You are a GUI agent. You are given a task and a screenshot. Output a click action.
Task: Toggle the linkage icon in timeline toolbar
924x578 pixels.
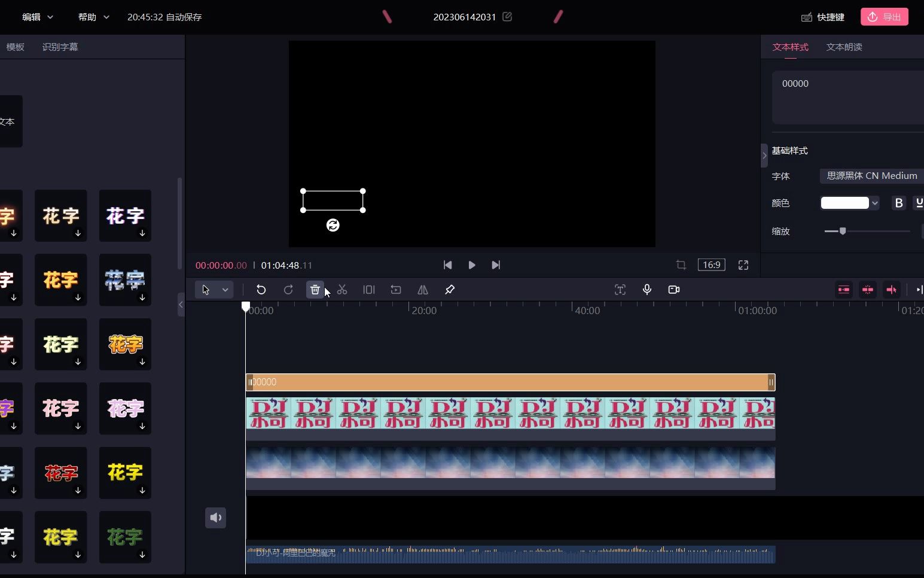[892, 290]
